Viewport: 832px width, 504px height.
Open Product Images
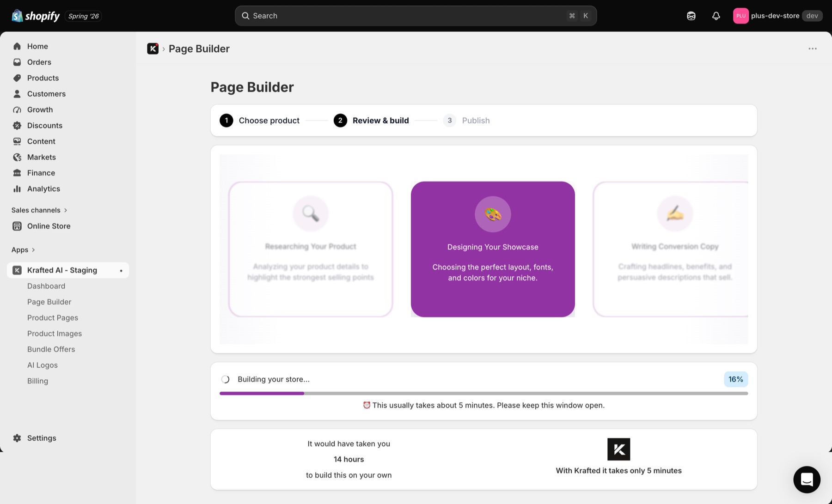click(x=55, y=334)
